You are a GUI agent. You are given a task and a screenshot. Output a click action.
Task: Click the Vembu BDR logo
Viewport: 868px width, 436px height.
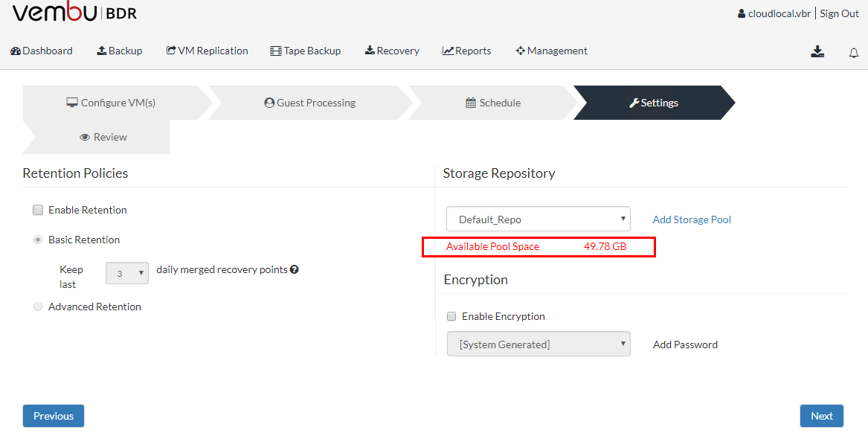click(74, 13)
